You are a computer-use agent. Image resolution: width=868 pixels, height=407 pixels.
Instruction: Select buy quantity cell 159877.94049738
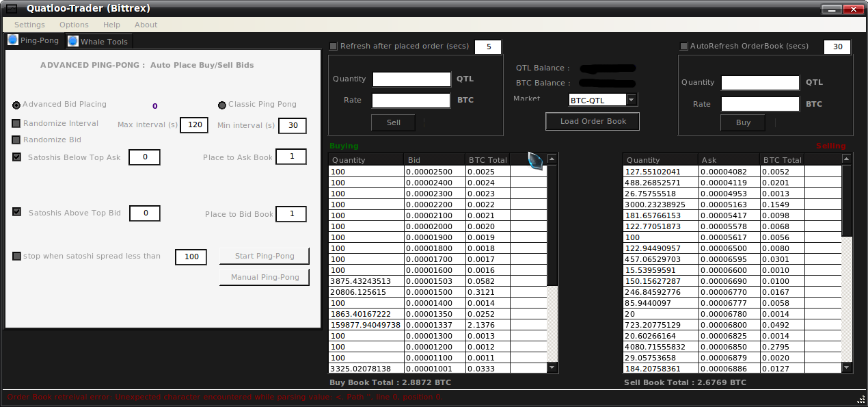click(366, 325)
